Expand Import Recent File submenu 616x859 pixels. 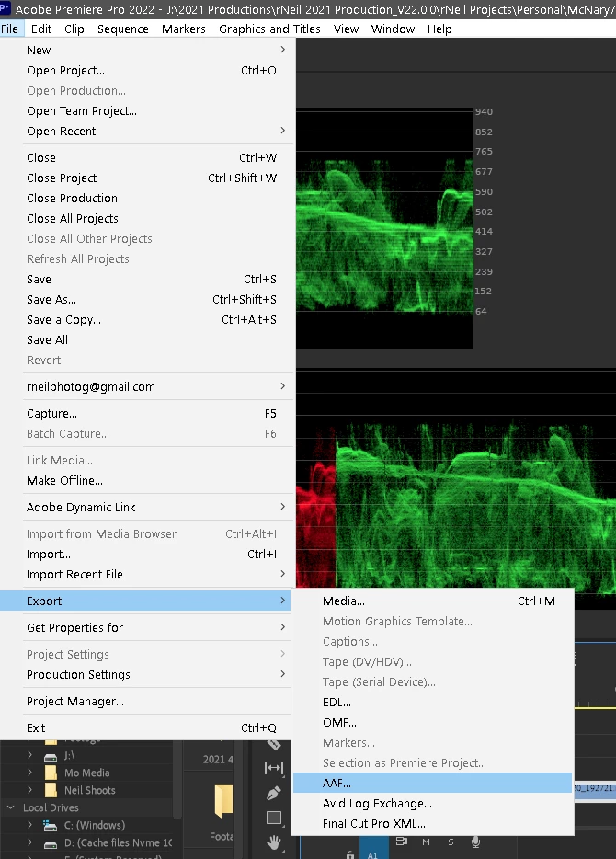pyautogui.click(x=282, y=574)
